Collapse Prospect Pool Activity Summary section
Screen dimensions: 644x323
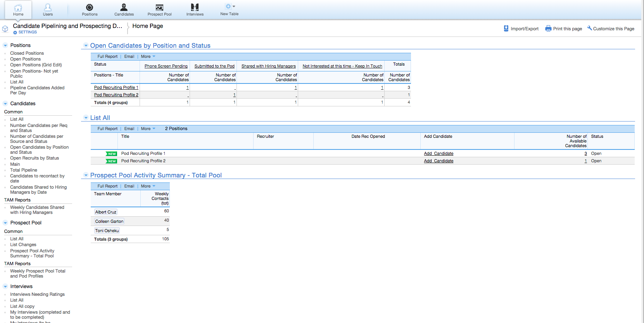[86, 175]
